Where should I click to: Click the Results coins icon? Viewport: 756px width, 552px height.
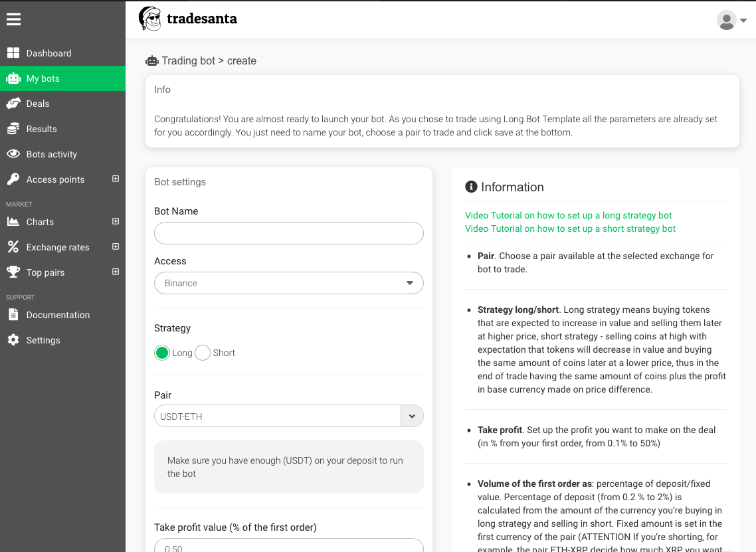[x=13, y=129]
